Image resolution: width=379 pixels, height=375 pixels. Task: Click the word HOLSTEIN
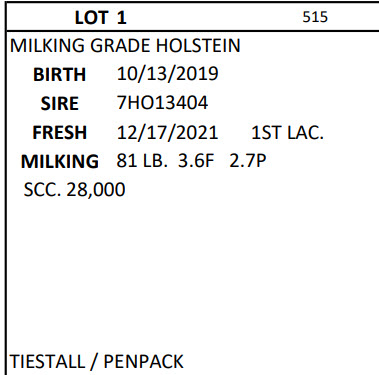(198, 46)
